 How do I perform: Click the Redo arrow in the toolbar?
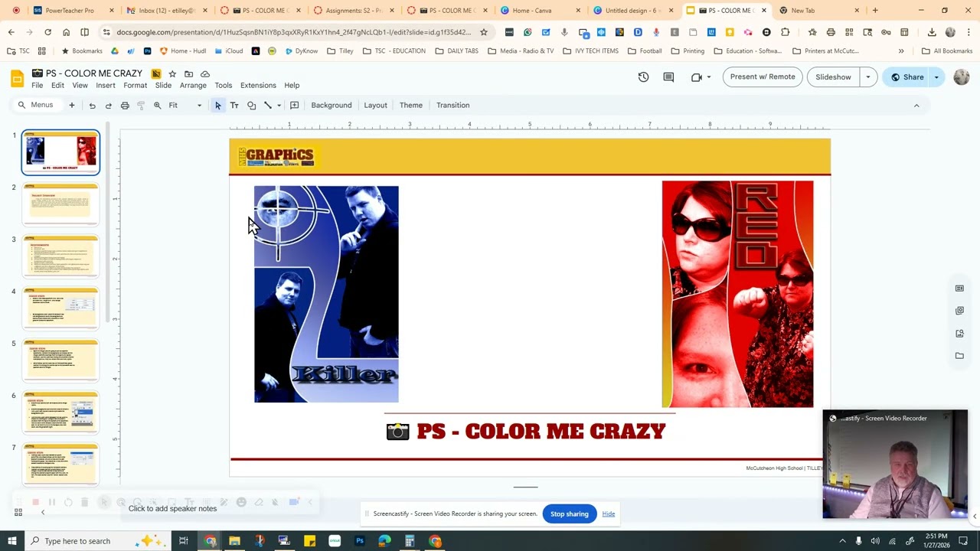(108, 106)
